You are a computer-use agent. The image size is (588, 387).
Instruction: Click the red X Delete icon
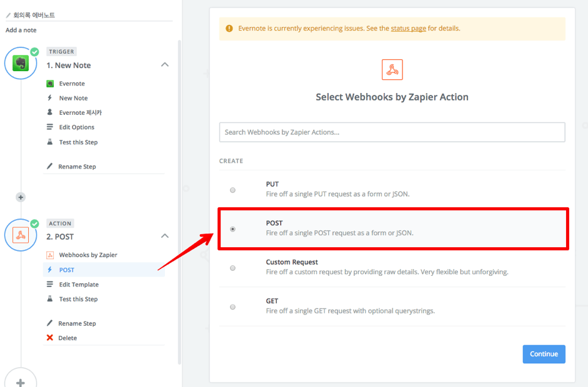49,338
